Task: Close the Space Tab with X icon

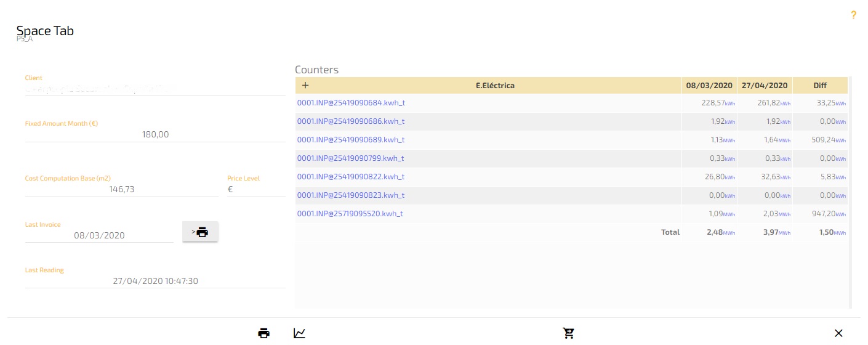Action: [838, 333]
